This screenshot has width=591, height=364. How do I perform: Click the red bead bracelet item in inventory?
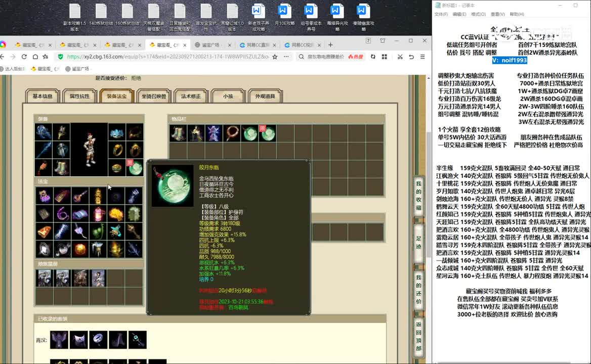tap(232, 133)
